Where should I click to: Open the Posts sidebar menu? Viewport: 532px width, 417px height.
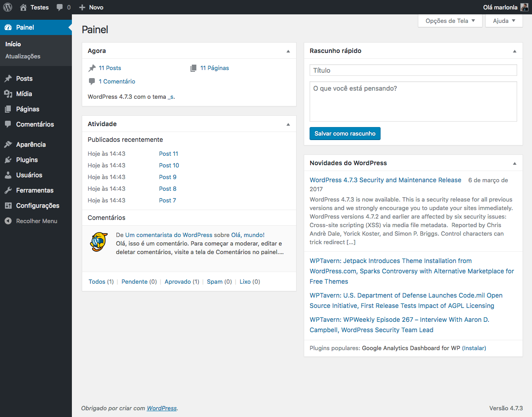(36, 79)
